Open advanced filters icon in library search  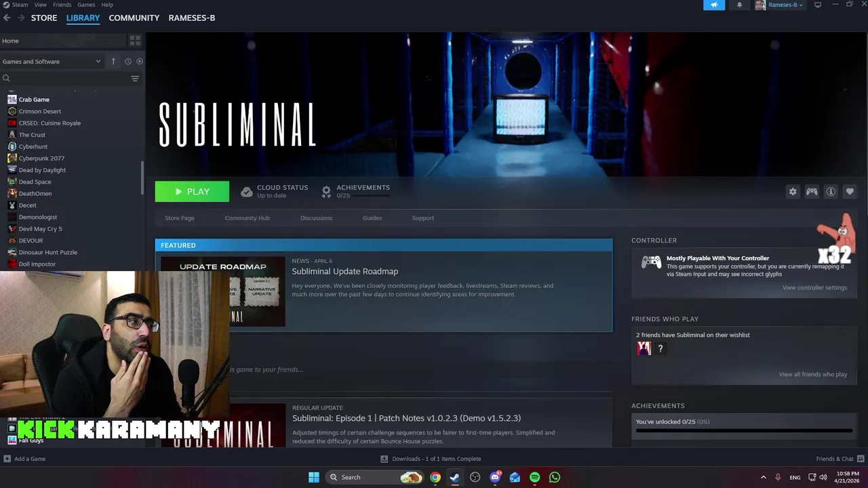tap(135, 79)
